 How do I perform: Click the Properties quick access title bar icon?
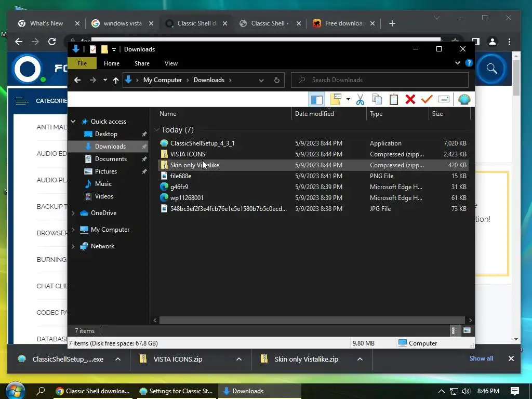point(92,49)
